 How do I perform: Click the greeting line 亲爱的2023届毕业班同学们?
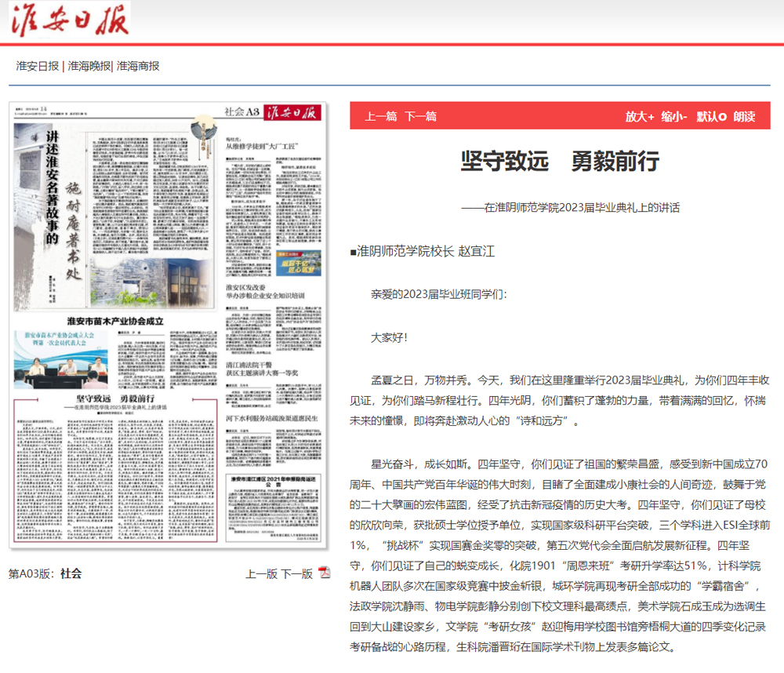pos(439,294)
